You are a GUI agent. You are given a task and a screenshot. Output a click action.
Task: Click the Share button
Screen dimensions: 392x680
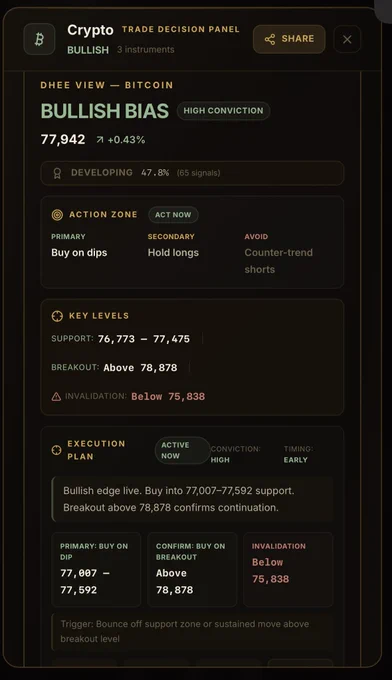pyautogui.click(x=289, y=39)
